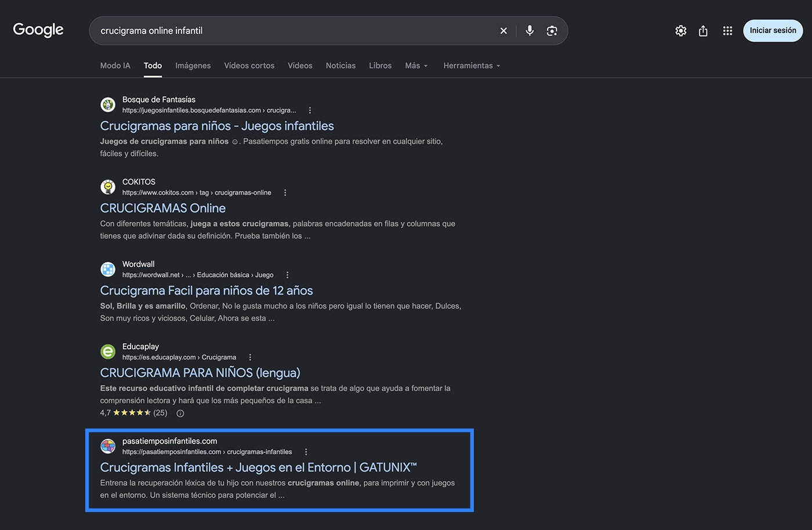Click the COKITOS lightbulb favicon
812x530 pixels.
point(108,187)
